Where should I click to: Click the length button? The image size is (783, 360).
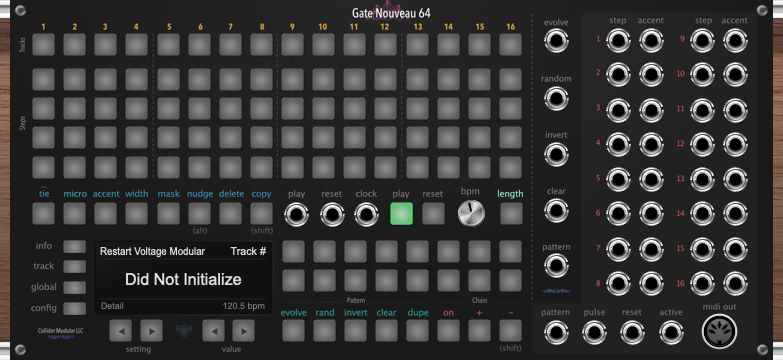click(511, 214)
